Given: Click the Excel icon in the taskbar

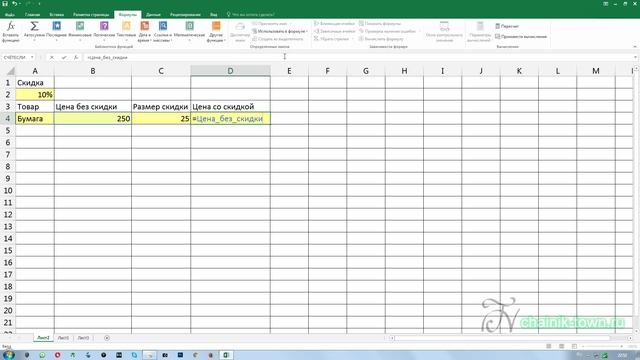Looking at the screenshot, I should pyautogui.click(x=226, y=355).
